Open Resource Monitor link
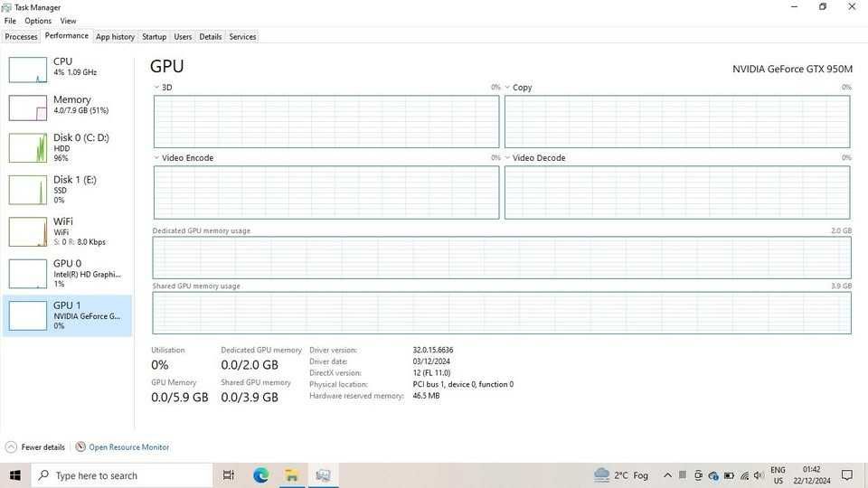868x488 pixels. [122, 447]
